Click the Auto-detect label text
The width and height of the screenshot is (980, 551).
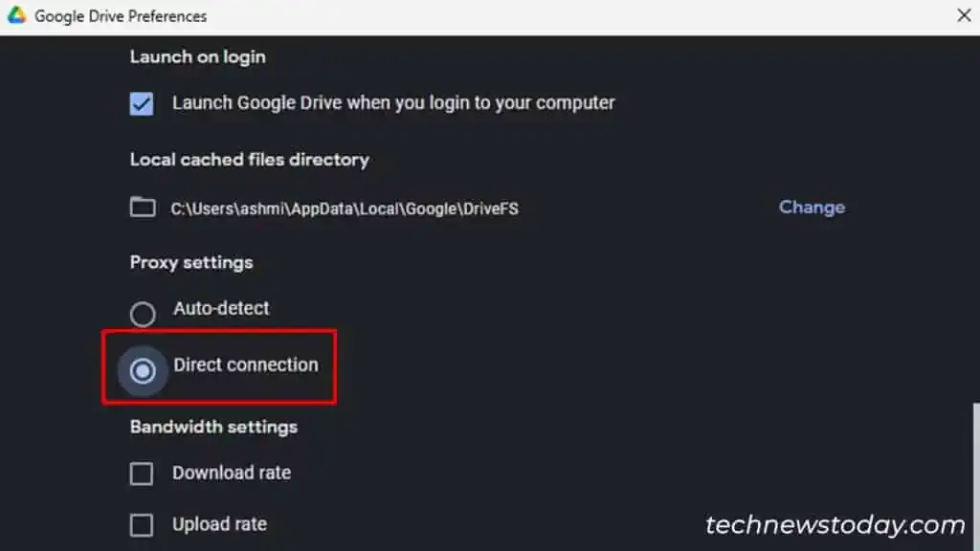pos(221,308)
